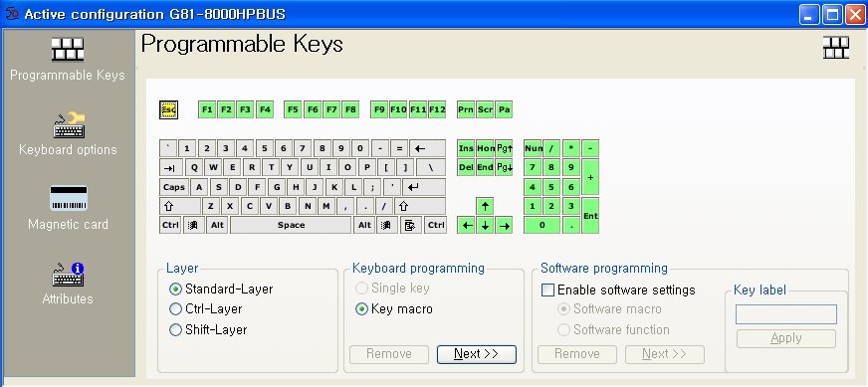Select the backslash key
This screenshot has width=868, height=387.
(431, 167)
